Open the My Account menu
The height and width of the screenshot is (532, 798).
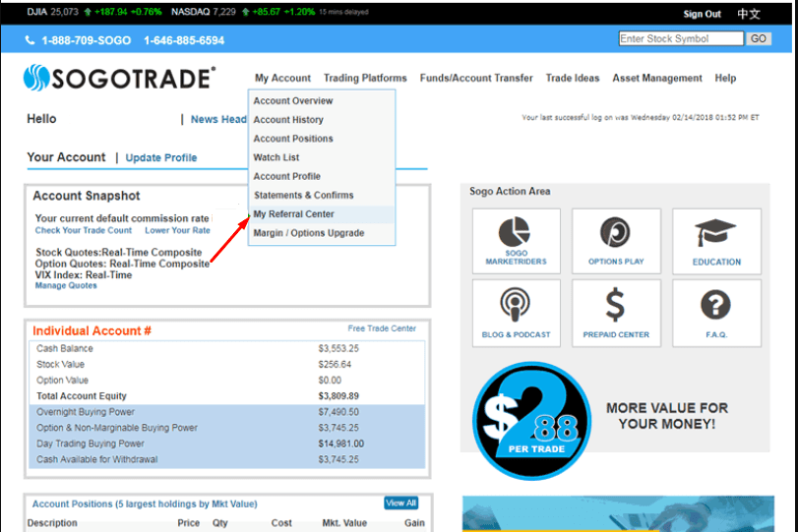282,78
